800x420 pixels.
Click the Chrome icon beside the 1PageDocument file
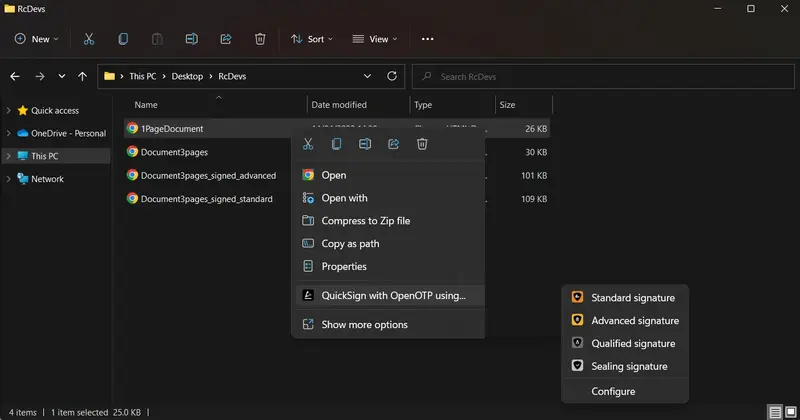[x=132, y=128]
